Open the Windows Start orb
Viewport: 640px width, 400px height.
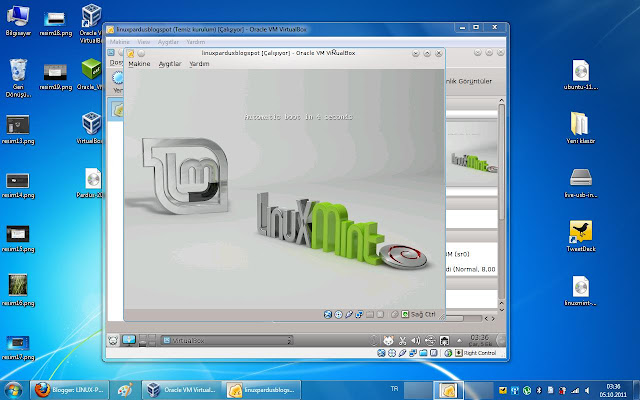pyautogui.click(x=13, y=390)
